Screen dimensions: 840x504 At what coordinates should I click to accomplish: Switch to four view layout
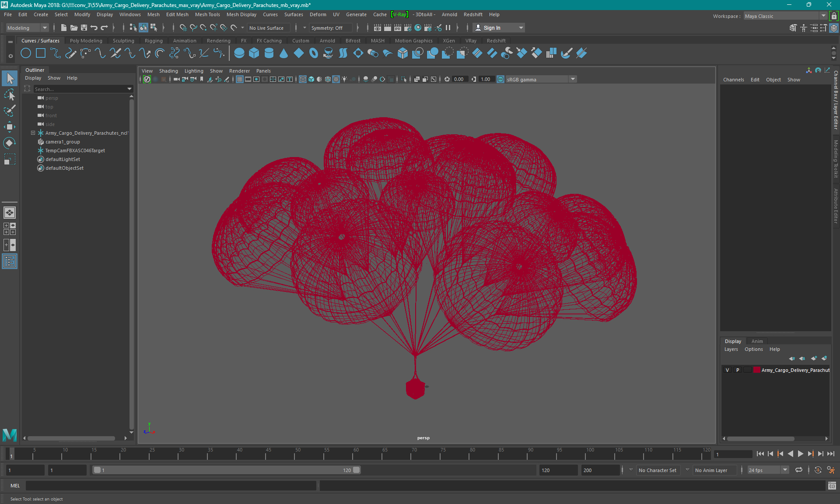coord(10,229)
